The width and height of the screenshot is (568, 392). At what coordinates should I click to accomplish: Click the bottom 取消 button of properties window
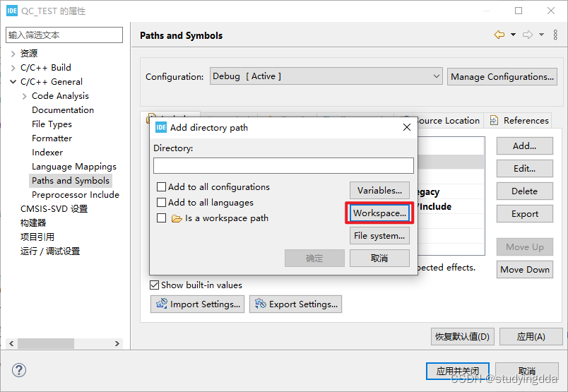(x=527, y=371)
